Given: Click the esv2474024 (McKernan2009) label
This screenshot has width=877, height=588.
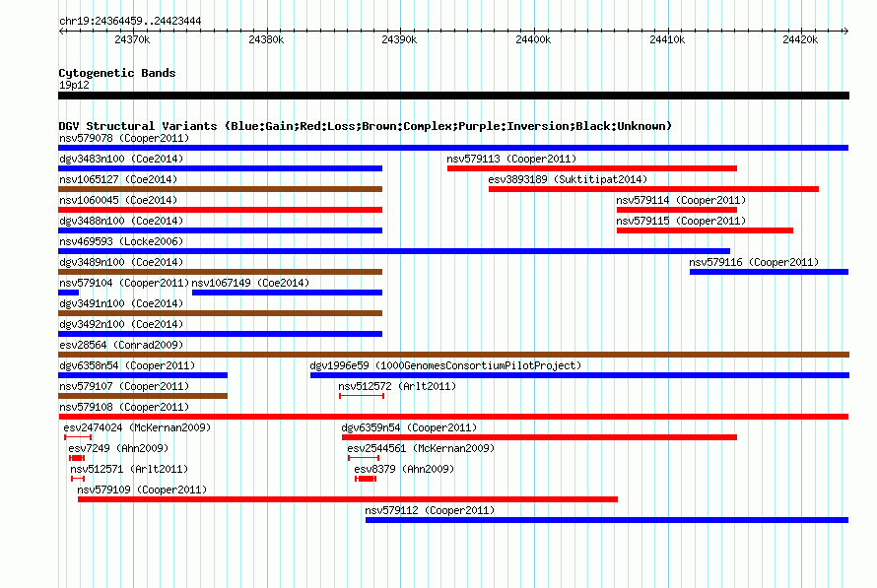Looking at the screenshot, I should pyautogui.click(x=137, y=427).
